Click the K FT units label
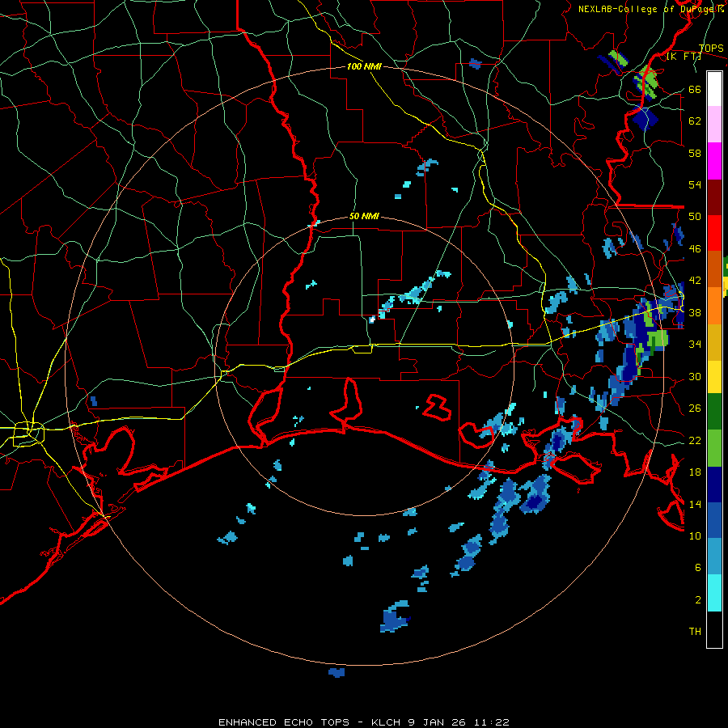Image resolution: width=728 pixels, height=728 pixels. (684, 57)
